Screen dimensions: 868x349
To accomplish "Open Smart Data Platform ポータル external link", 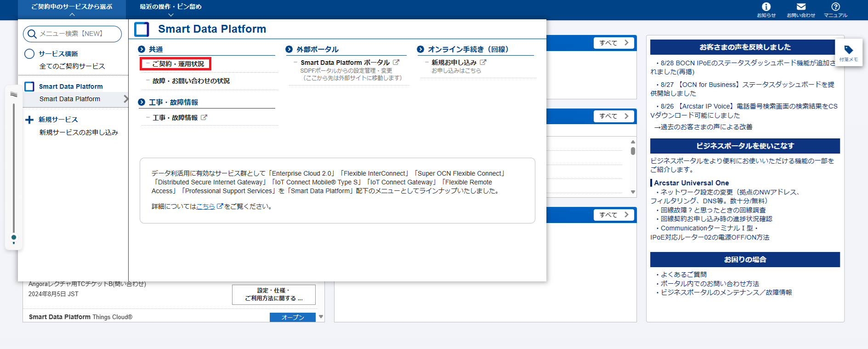I will pyautogui.click(x=345, y=63).
